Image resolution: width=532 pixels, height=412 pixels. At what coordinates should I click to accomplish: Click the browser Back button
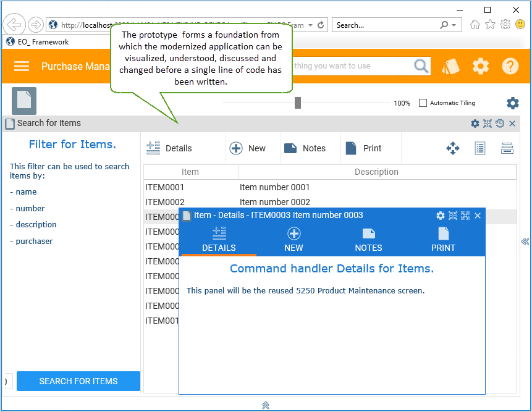[x=14, y=25]
